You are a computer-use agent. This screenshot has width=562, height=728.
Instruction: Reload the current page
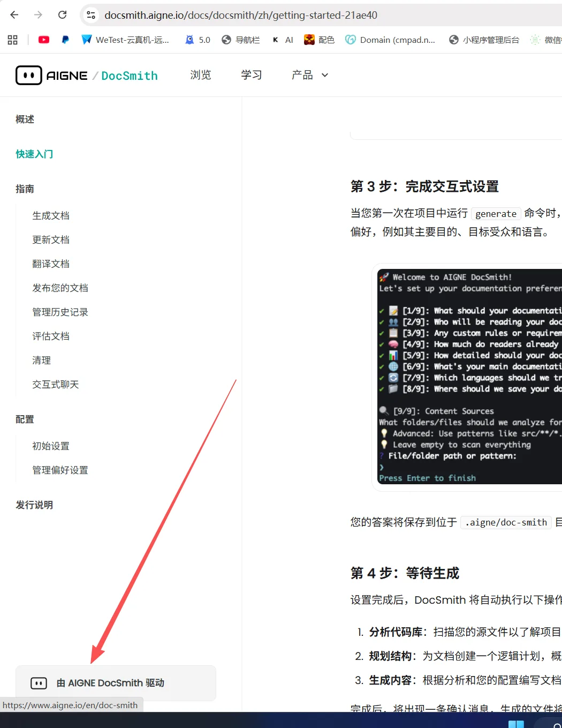tap(62, 15)
